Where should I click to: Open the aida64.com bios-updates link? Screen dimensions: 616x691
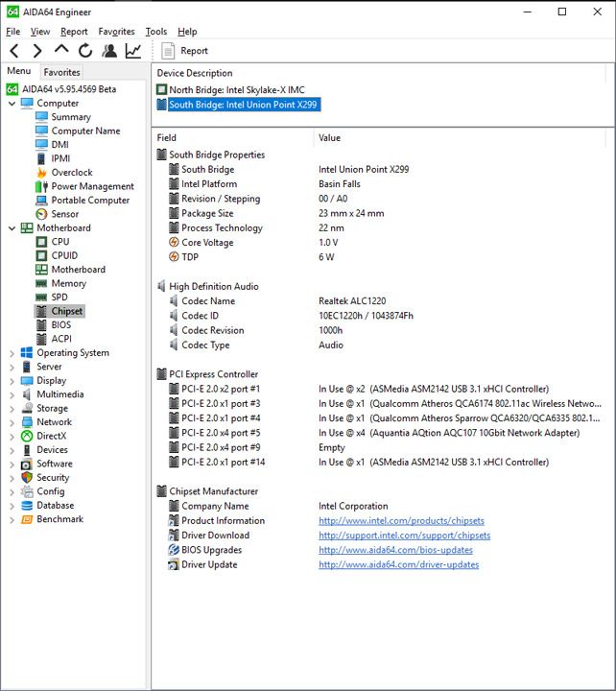pos(395,550)
